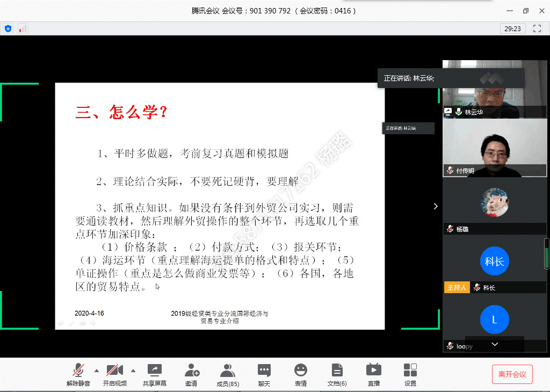Screen dimensions: 550x392
Task: Open the 邀请 invite participants icon
Action: click(191, 370)
